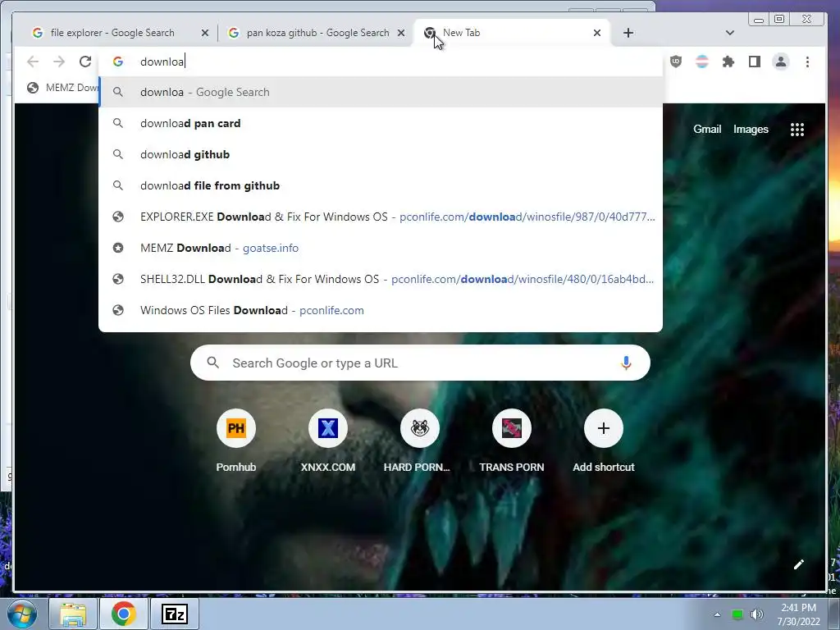This screenshot has height=630, width=840.
Task: Open the XNXX.COM shortcut tile
Action: tap(328, 441)
